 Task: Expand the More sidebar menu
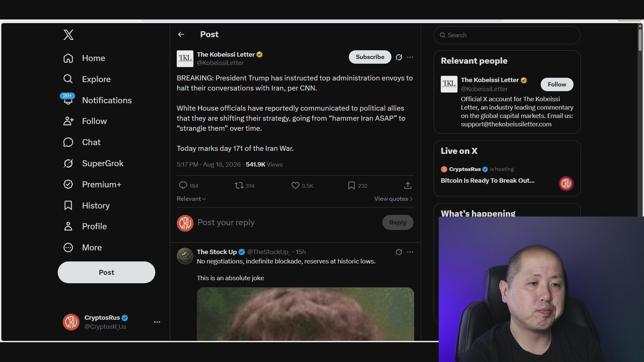[x=83, y=248]
